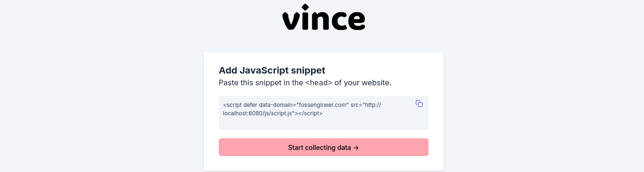
Task: Copy the JavaScript snippet to clipboard
Action: pyautogui.click(x=419, y=104)
